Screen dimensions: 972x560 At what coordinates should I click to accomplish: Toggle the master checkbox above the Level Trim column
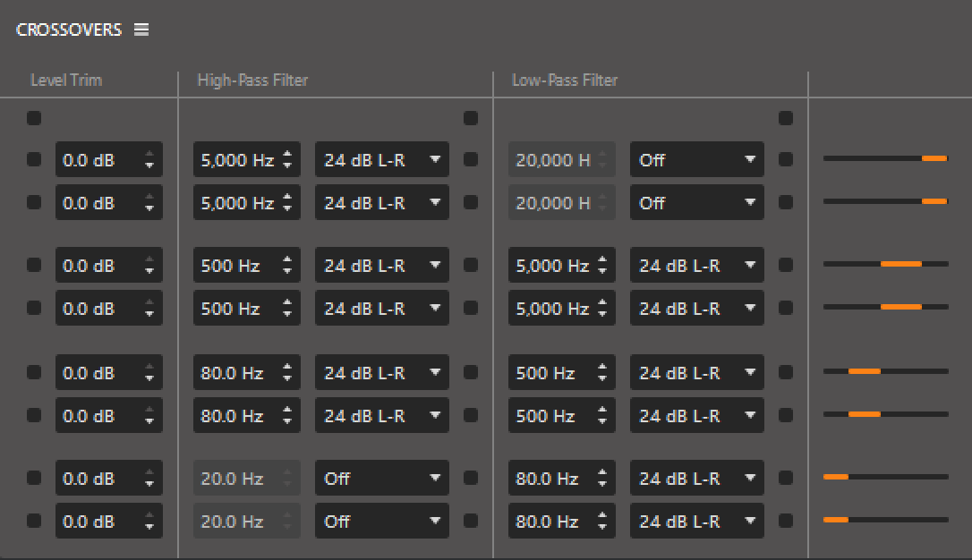pos(34,117)
